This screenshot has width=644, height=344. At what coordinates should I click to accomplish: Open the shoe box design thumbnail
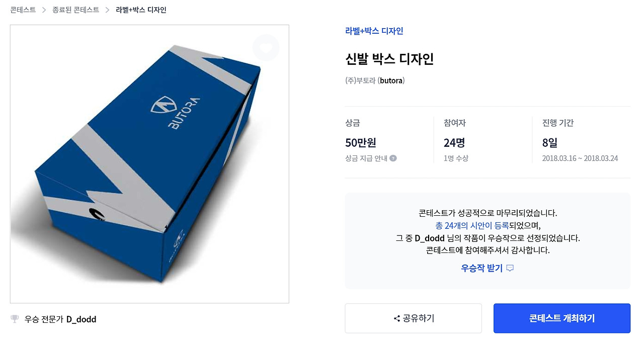pyautogui.click(x=149, y=164)
